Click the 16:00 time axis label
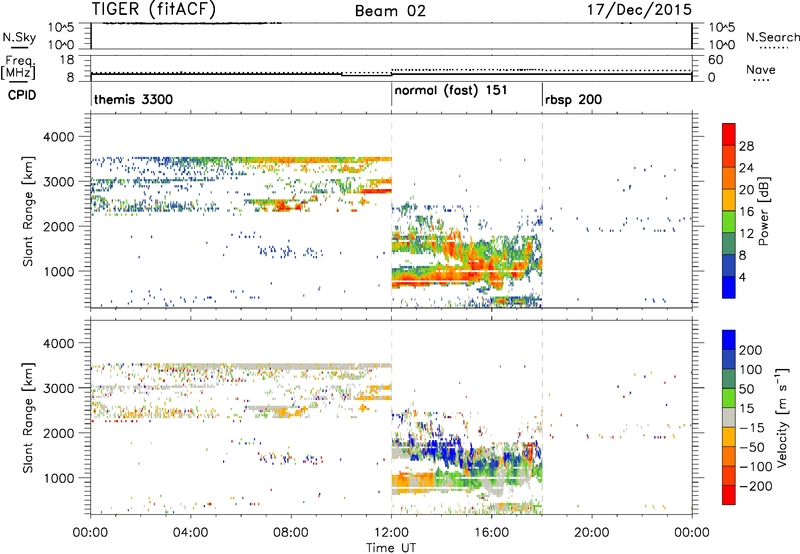This screenshot has width=800, height=554. [491, 533]
